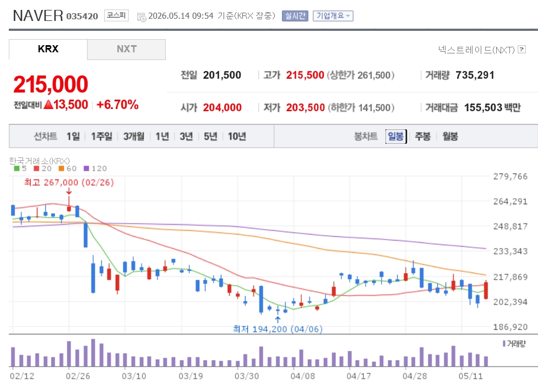This screenshot has width=538, height=392.
Task: Click the orange 60-day moving average legend
Action: [68, 168]
